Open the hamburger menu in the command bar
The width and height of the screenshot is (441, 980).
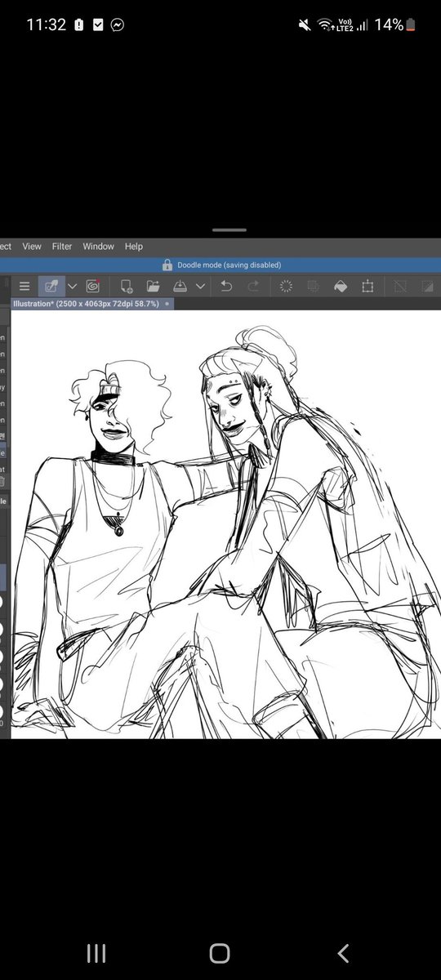pos(24,286)
